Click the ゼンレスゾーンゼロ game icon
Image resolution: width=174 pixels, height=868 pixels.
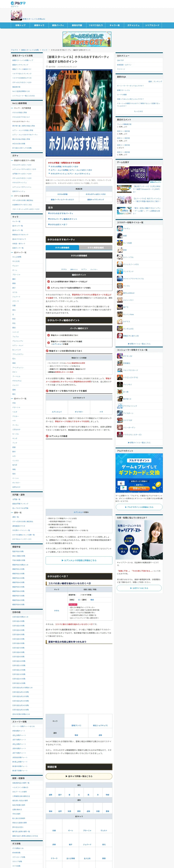coord(120,264)
